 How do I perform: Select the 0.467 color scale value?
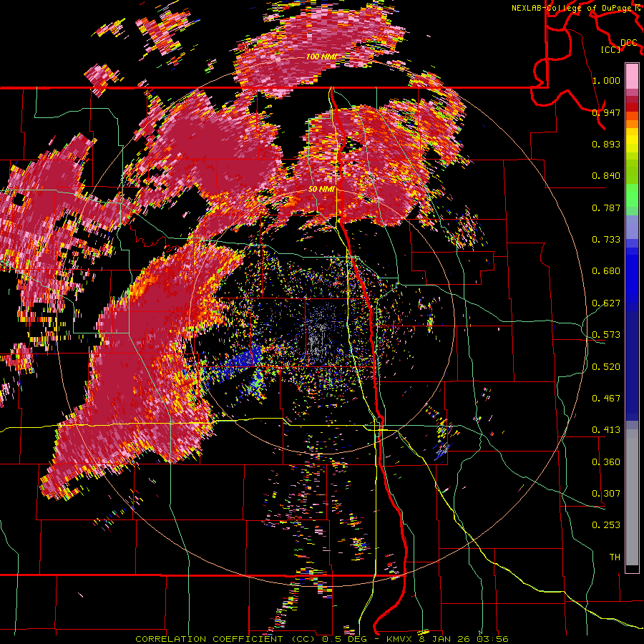click(x=606, y=398)
